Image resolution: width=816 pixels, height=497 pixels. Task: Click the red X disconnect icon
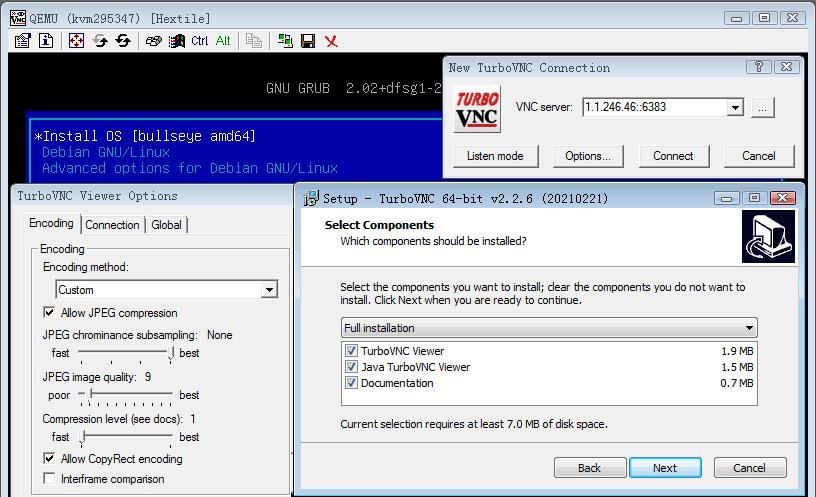pyautogui.click(x=331, y=41)
